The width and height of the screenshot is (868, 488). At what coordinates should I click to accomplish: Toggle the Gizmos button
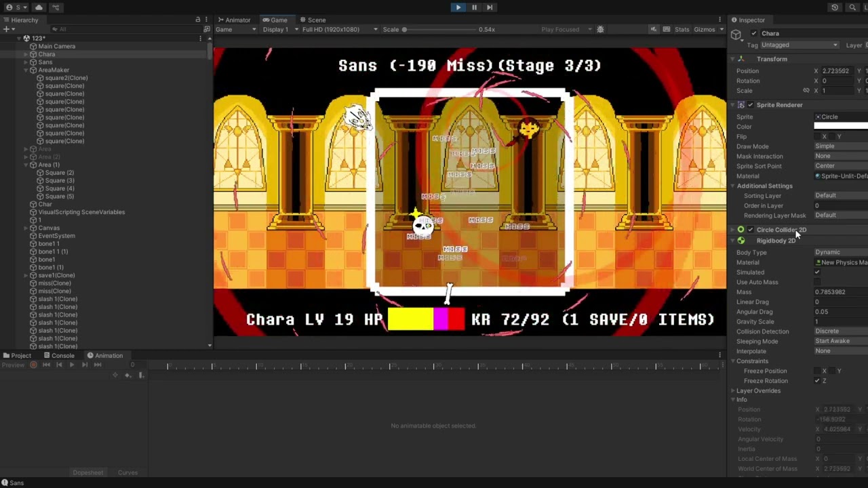tap(704, 29)
